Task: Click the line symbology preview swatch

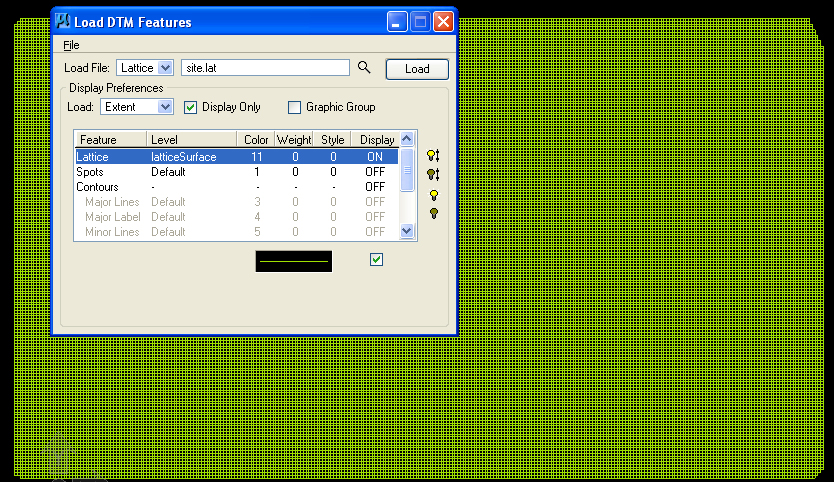Action: pos(294,261)
